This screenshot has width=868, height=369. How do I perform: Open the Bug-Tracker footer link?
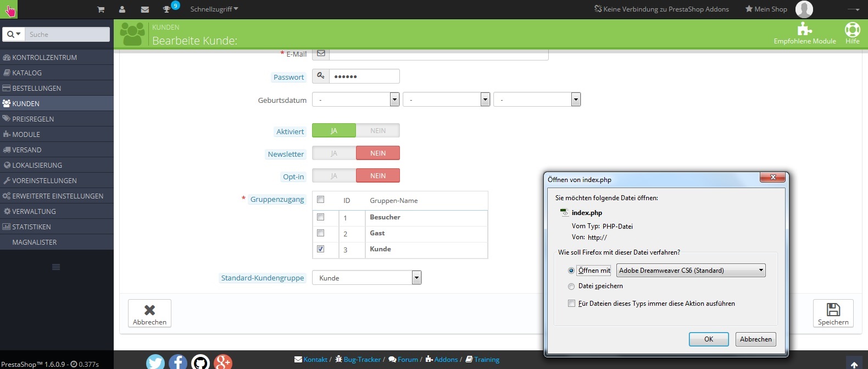pyautogui.click(x=358, y=360)
